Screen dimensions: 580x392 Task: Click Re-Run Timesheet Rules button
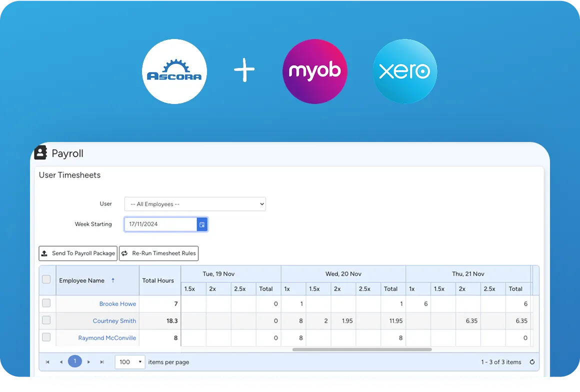point(158,253)
